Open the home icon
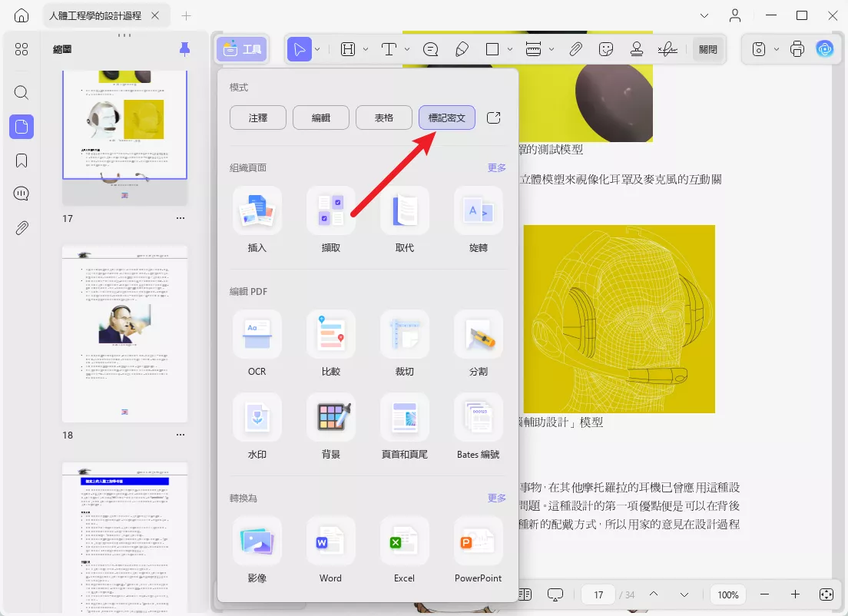Viewport: 848px width, 616px height. pyautogui.click(x=21, y=15)
